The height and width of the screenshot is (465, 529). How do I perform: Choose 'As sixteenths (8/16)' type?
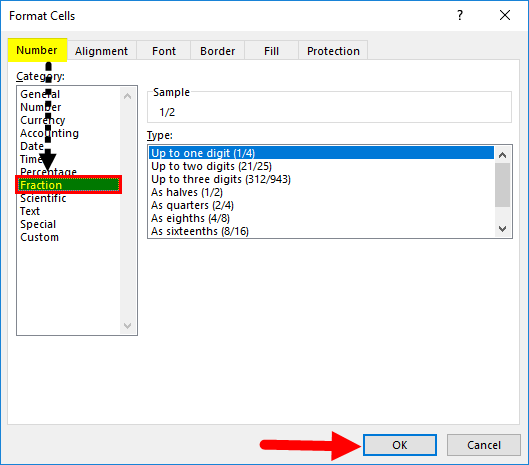[321, 231]
